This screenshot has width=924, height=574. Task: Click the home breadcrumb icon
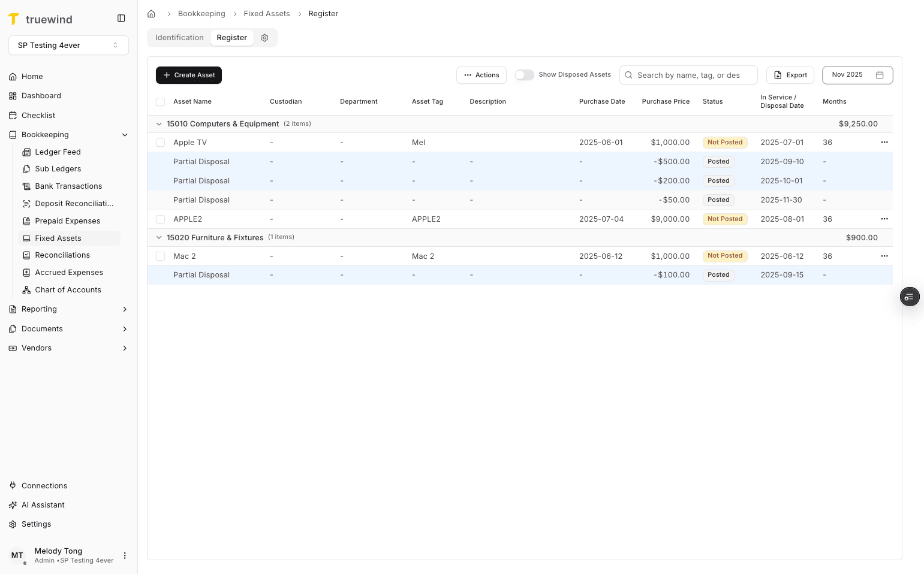[x=151, y=13]
